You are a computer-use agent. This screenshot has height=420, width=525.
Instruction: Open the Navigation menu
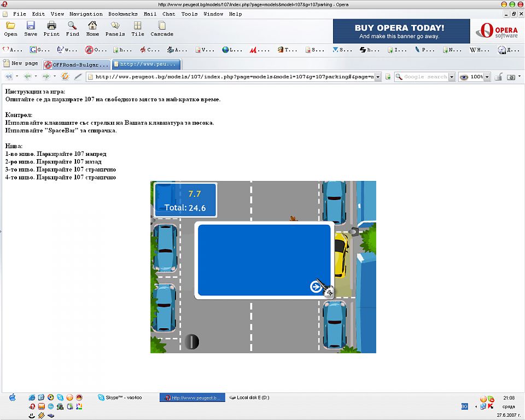click(86, 14)
